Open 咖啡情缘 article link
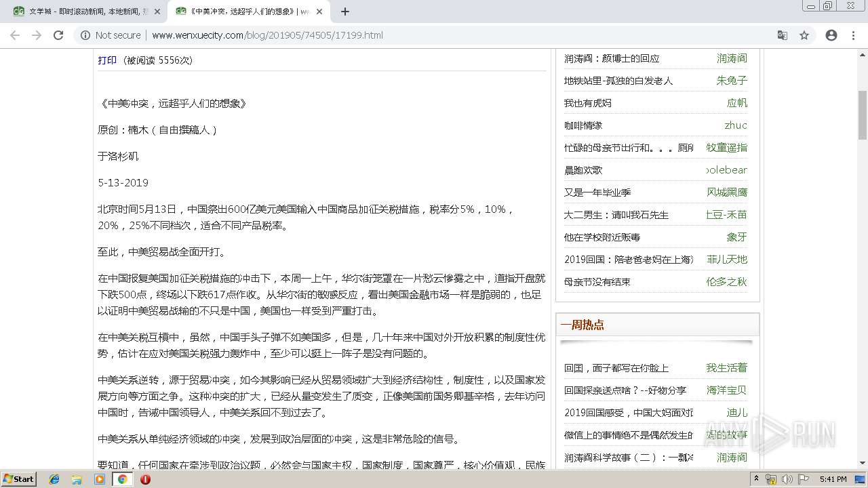Screen dimensions: 868x488 point(583,125)
